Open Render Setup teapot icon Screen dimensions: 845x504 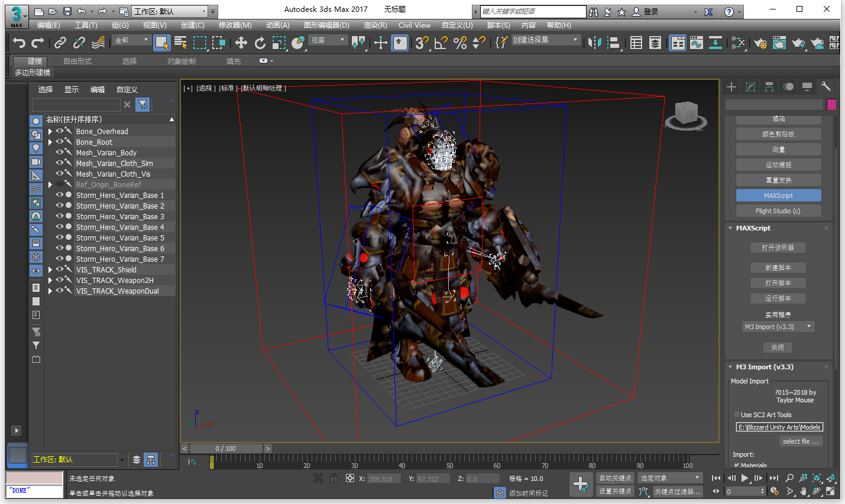(760, 43)
